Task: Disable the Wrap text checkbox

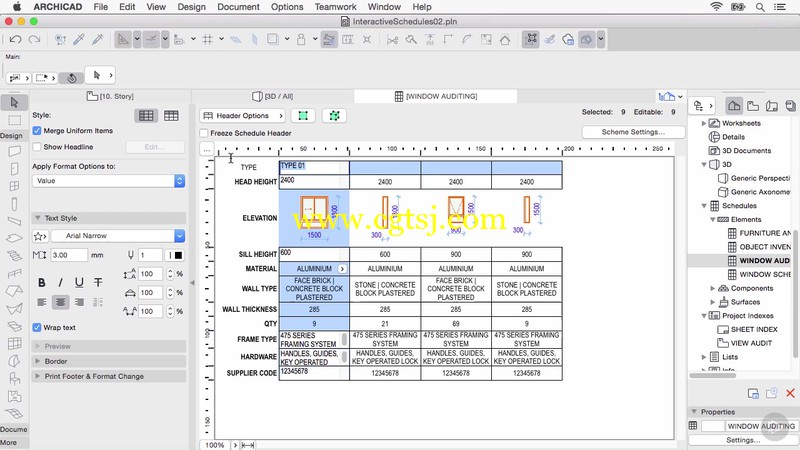Action: click(x=37, y=328)
